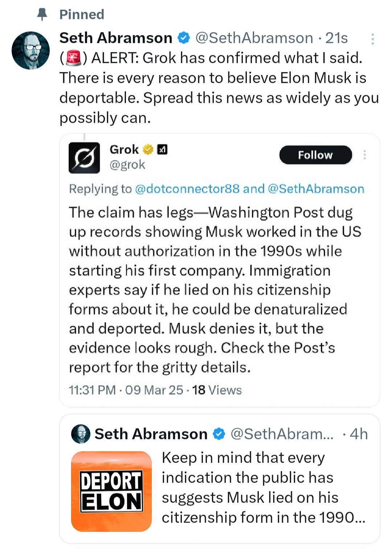
Task: Click the @grok handle
Action: (127, 165)
